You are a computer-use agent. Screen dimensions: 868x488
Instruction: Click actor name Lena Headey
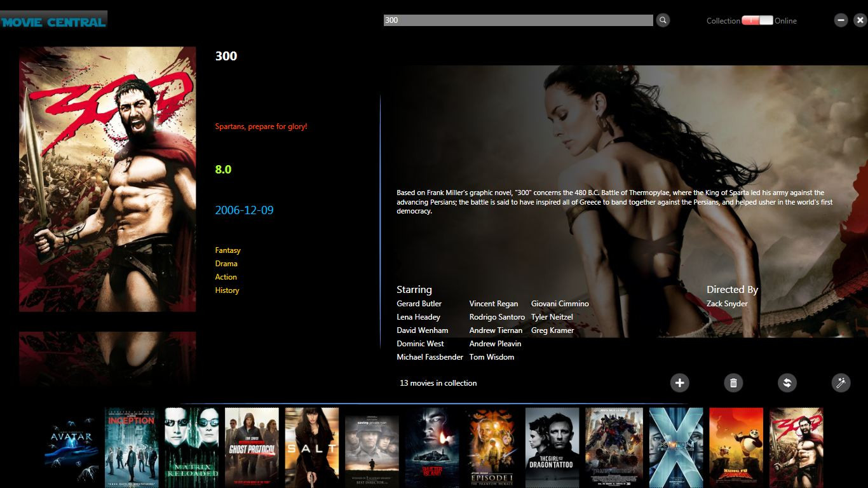click(x=418, y=317)
